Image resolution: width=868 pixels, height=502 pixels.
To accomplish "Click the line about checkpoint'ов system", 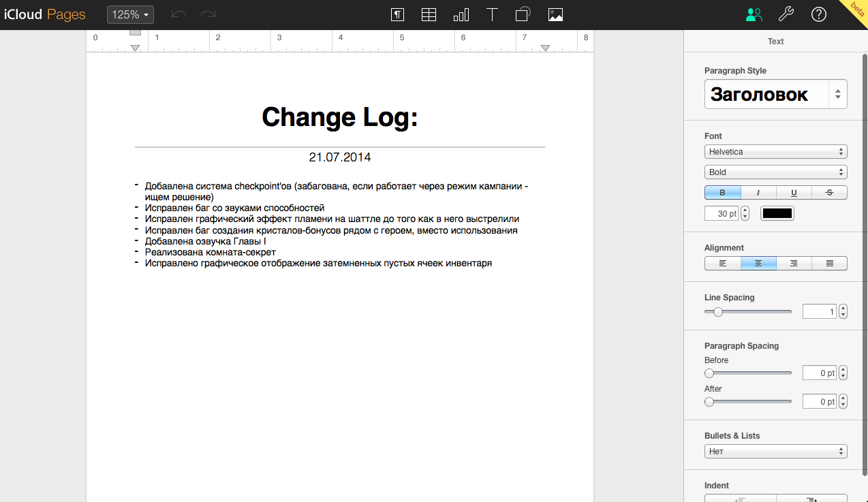I will 336,191.
